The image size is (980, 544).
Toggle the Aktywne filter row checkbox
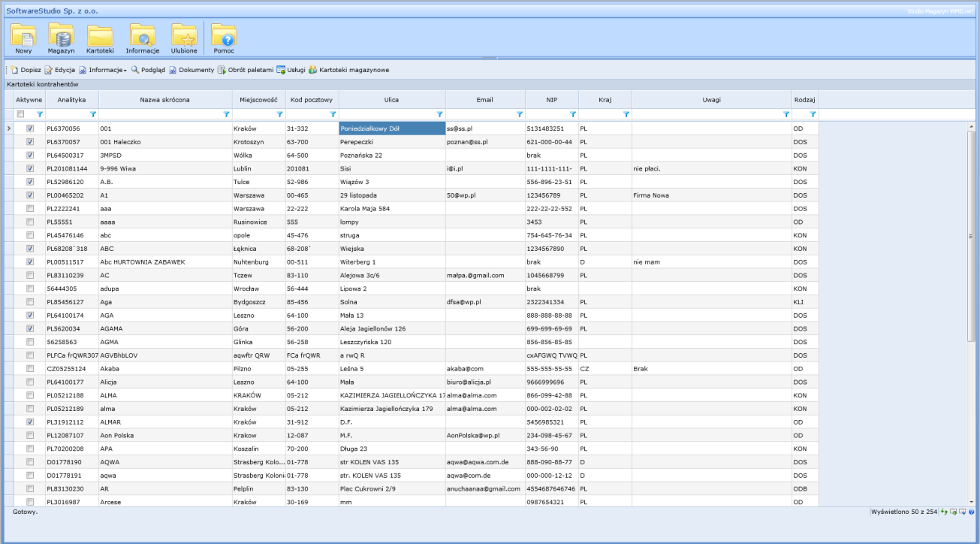[x=21, y=114]
